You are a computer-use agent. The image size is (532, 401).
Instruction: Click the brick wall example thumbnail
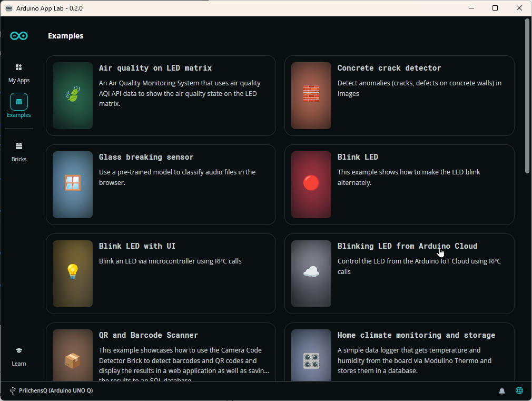tap(311, 95)
